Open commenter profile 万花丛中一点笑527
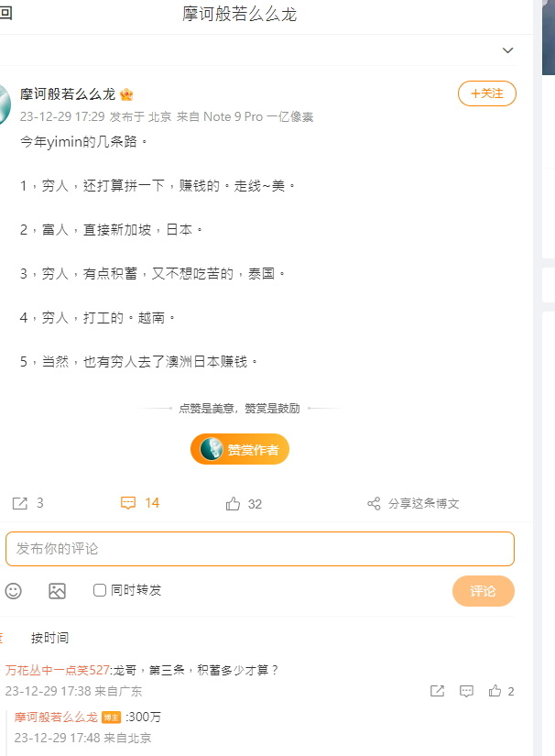Image resolution: width=555 pixels, height=756 pixels. pyautogui.click(x=58, y=670)
